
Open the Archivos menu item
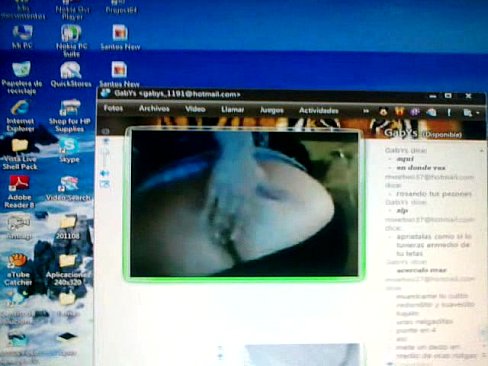[x=154, y=109]
